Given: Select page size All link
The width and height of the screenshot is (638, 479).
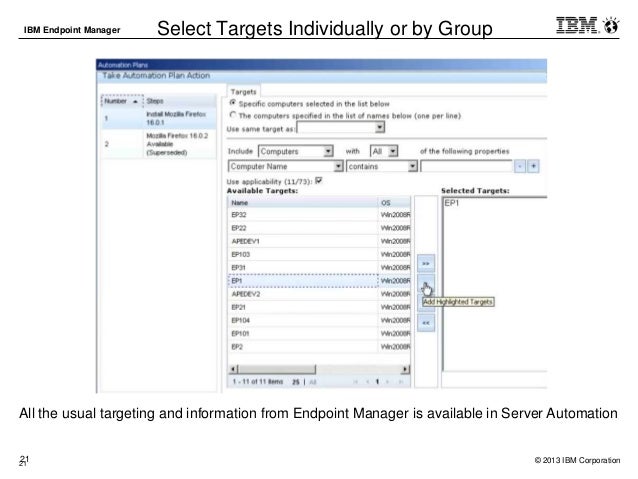Looking at the screenshot, I should click(312, 382).
